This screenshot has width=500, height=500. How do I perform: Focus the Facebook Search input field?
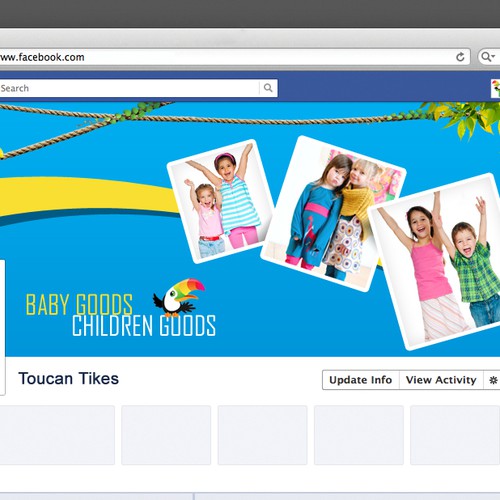(129, 88)
